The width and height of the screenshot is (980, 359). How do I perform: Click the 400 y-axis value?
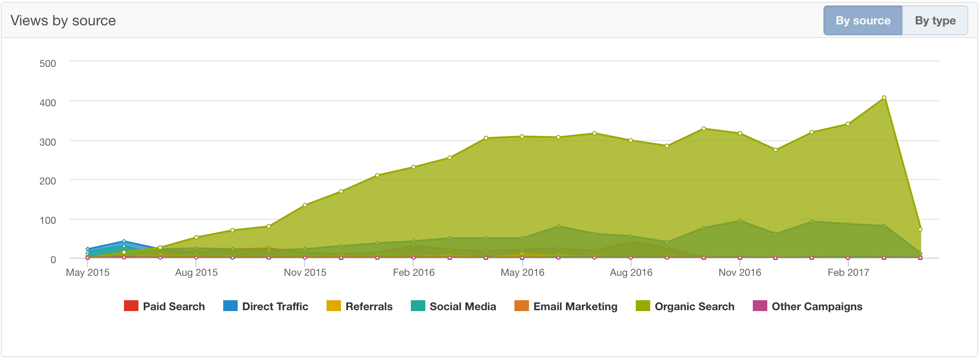pyautogui.click(x=48, y=103)
